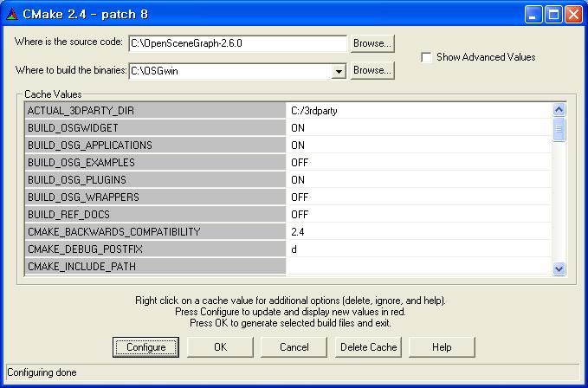
Task: Select the CMAKE_DEBUG_POSTFIX entry name
Action: click(x=155, y=249)
